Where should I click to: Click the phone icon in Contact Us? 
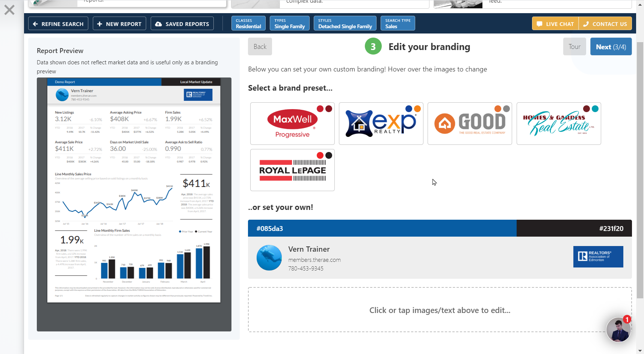[586, 24]
